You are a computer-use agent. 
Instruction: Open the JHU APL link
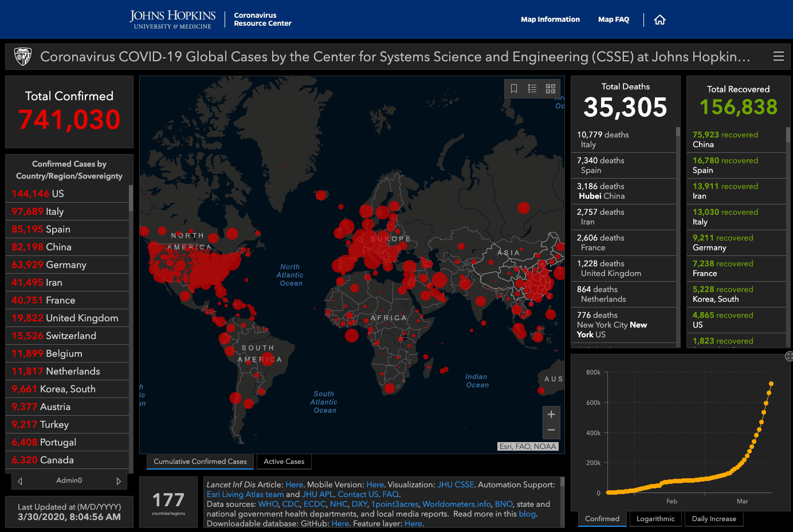coord(317,494)
